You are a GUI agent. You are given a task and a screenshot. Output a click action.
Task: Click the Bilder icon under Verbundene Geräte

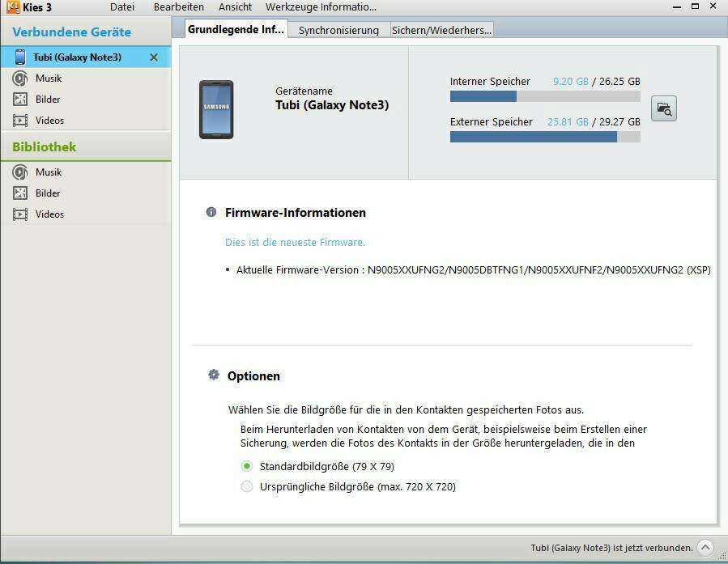pos(20,100)
